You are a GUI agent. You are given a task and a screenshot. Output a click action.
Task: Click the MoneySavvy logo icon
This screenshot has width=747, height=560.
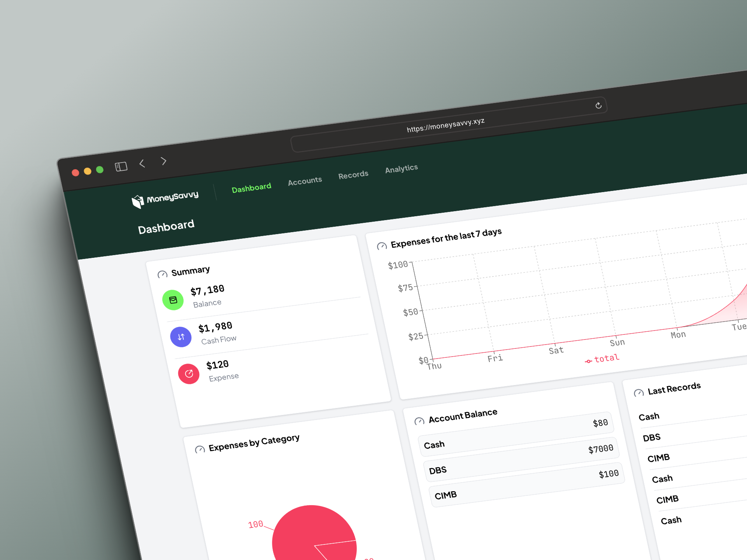[x=138, y=201]
